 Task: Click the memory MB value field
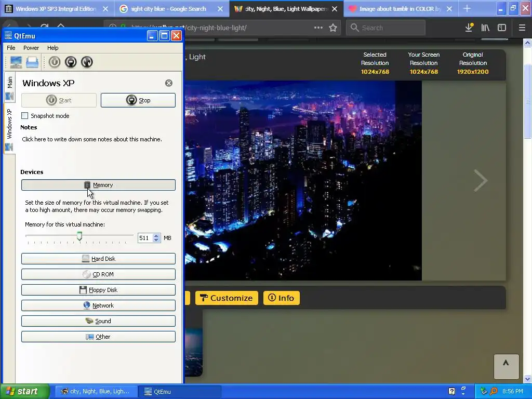point(145,238)
